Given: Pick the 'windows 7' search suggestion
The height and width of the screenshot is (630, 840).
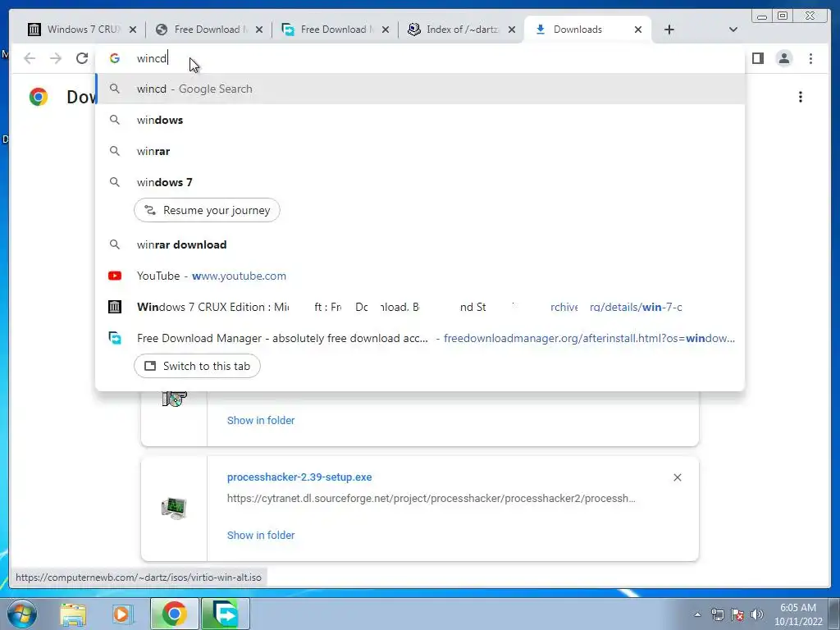Looking at the screenshot, I should tap(420, 182).
